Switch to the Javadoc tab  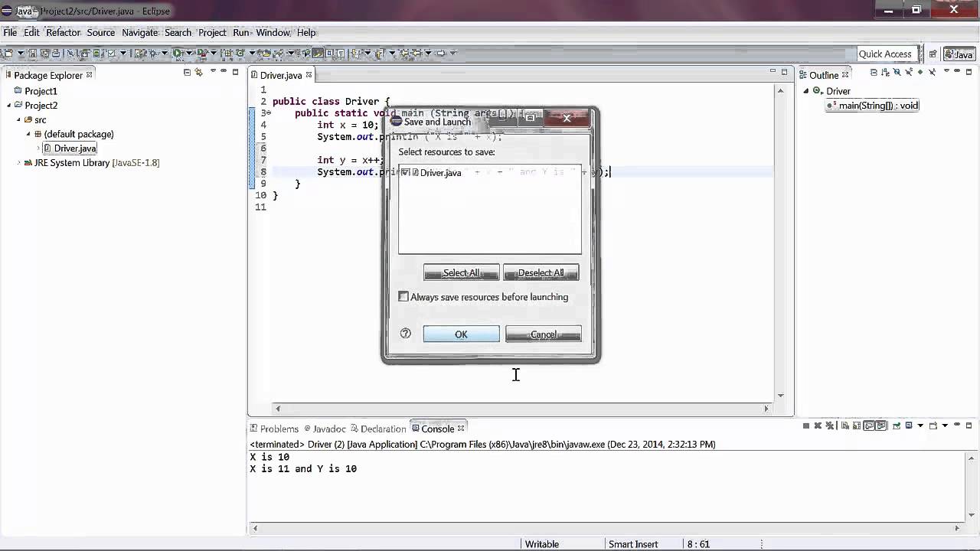[325, 429]
